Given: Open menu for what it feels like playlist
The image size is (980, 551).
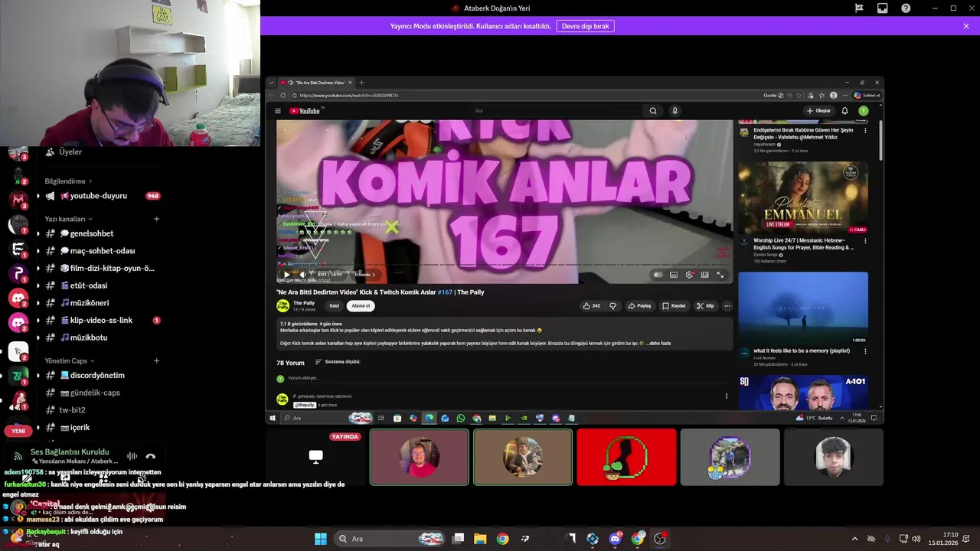Looking at the screenshot, I should [865, 351].
